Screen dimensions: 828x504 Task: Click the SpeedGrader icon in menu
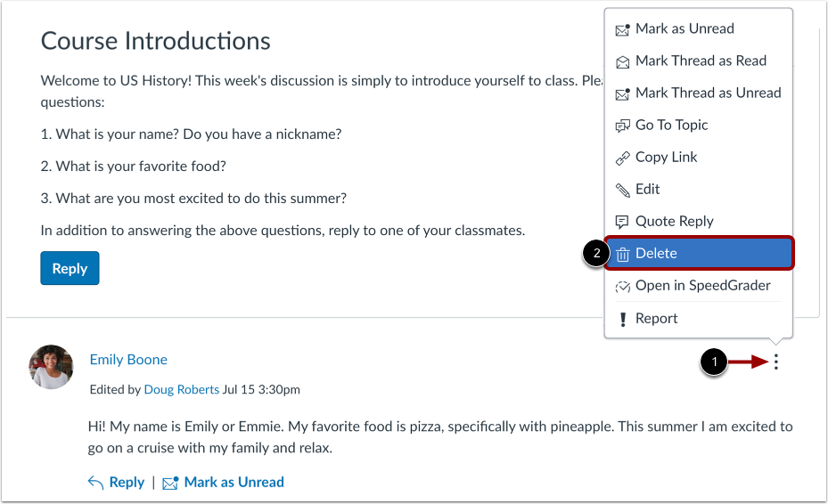[622, 286]
